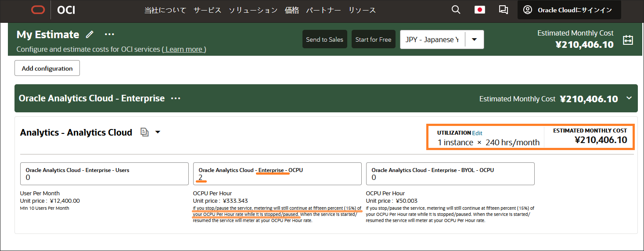Viewport: 644px width, 251px height.
Task: Open the 価格 menu
Action: [292, 10]
